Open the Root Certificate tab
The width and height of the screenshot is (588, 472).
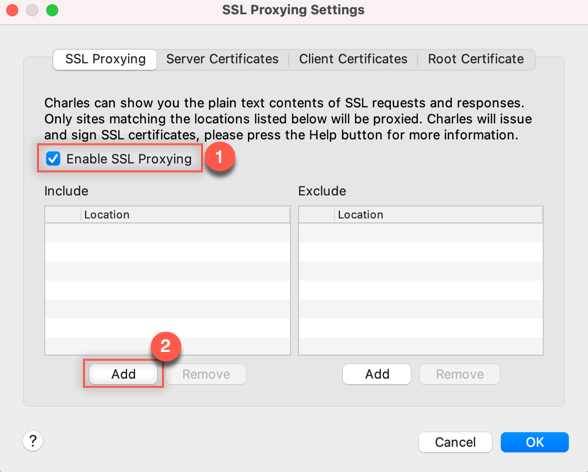click(476, 59)
